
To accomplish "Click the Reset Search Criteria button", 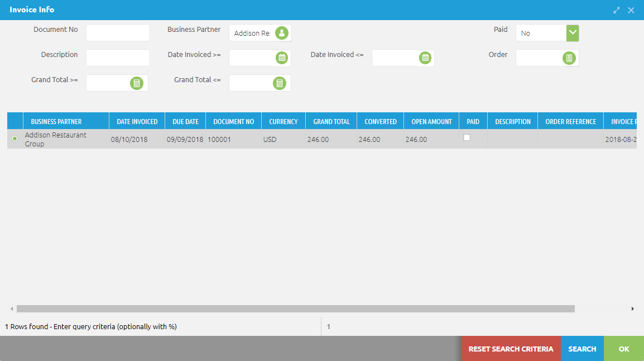I will click(511, 349).
